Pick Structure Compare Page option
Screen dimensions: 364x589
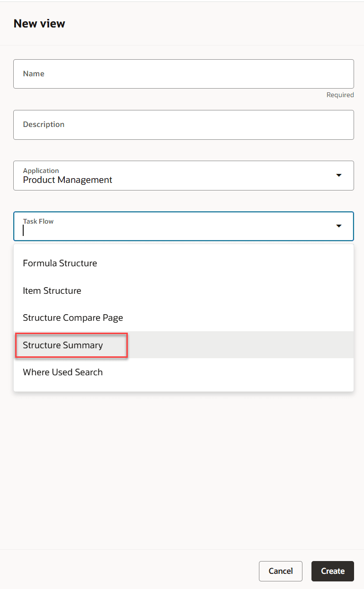(73, 317)
